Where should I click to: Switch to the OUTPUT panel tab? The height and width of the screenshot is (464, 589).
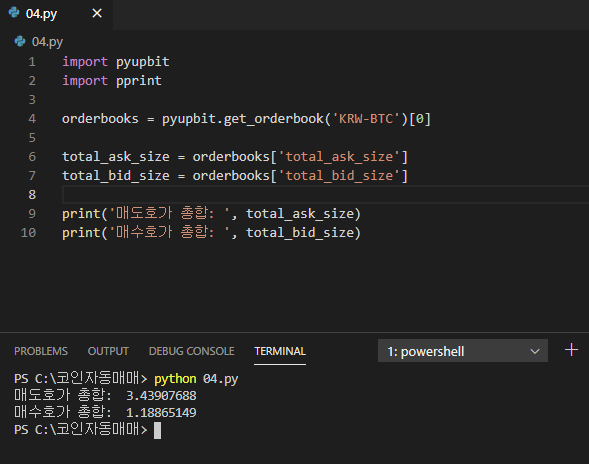[x=108, y=351]
